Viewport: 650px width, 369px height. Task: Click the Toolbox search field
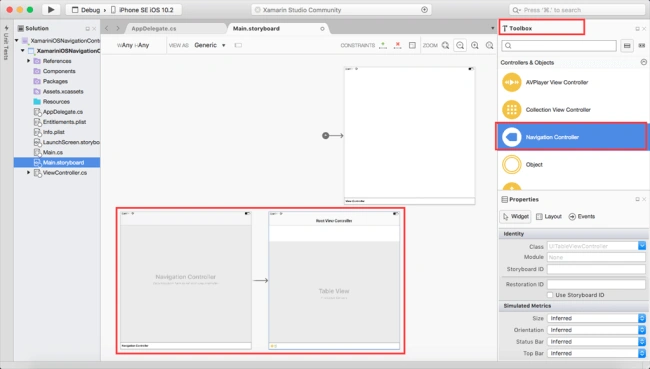559,46
